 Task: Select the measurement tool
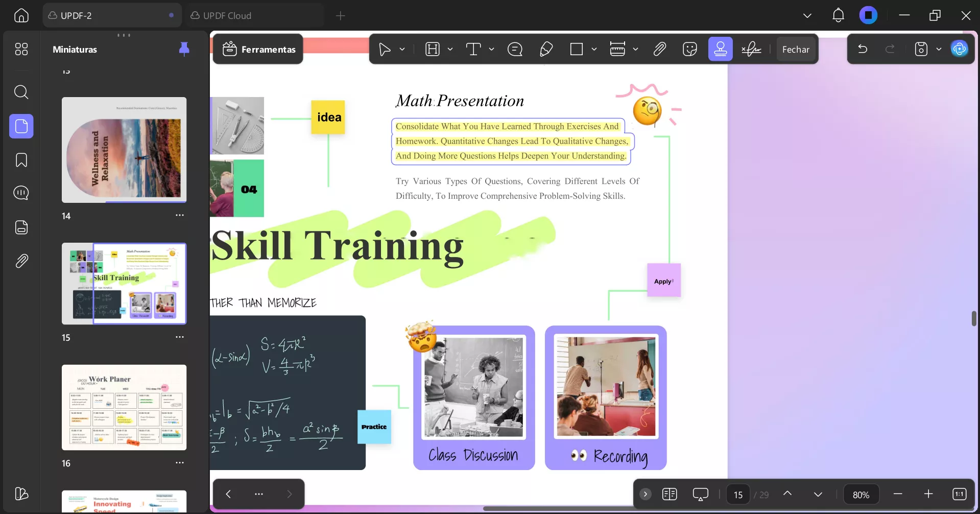pos(617,49)
